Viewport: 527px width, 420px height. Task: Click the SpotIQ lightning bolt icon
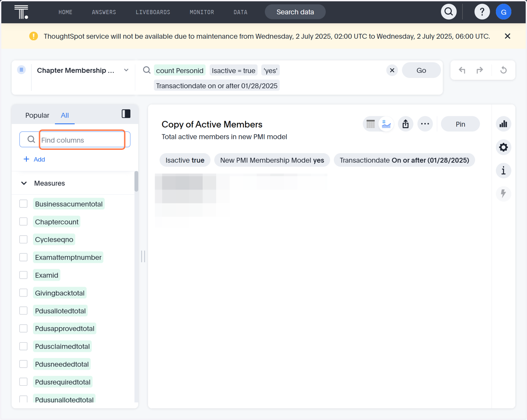(503, 193)
